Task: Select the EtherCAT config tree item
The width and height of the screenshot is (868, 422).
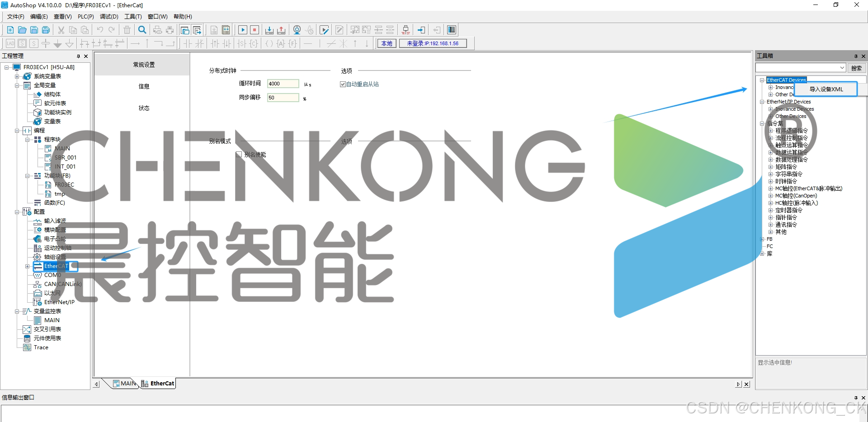Action: pos(56,266)
